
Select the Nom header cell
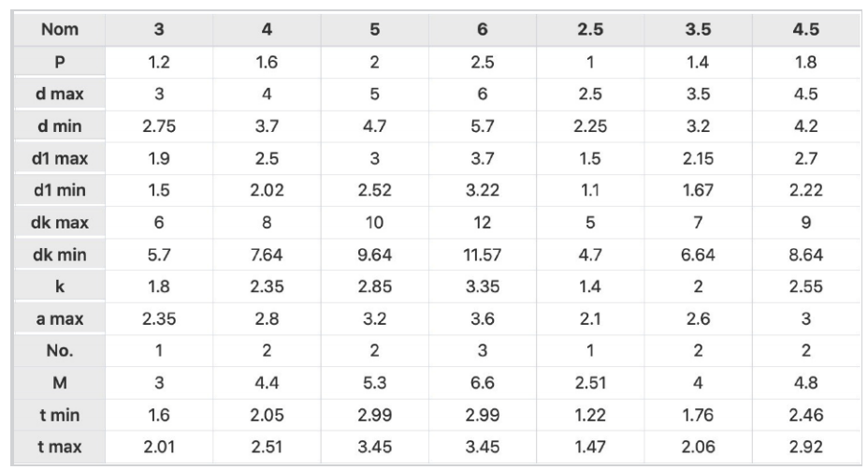(59, 29)
